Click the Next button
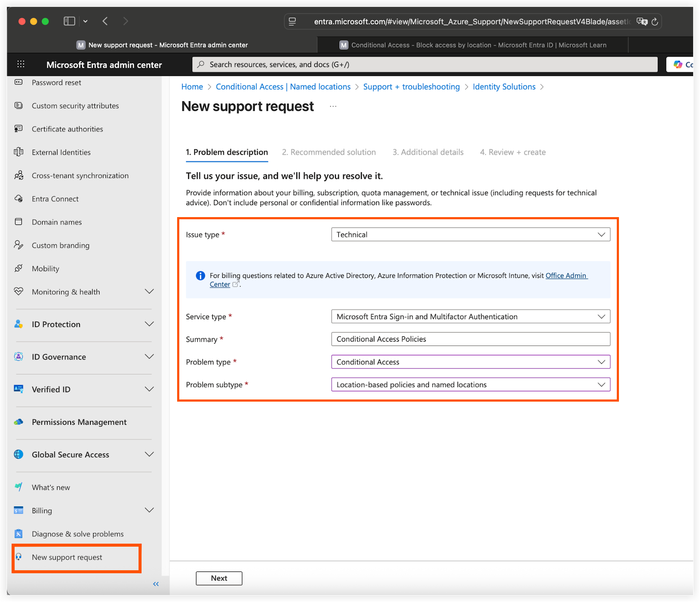Image resolution: width=700 pixels, height=602 pixels. (x=219, y=578)
